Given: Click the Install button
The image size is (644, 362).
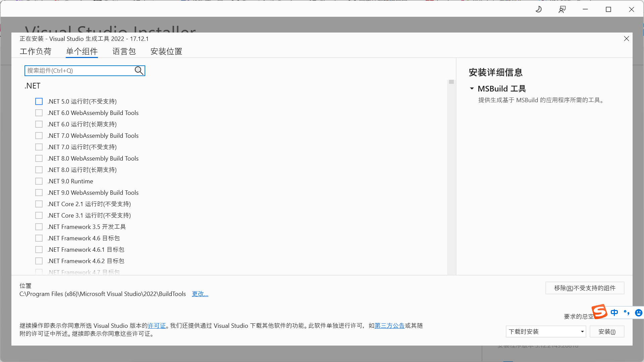Looking at the screenshot, I should pyautogui.click(x=607, y=331).
